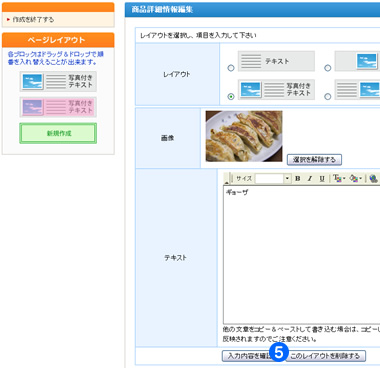Image resolution: width=380 pixels, height=368 pixels.
Task: Open the text color picker icon
Action: (x=337, y=179)
